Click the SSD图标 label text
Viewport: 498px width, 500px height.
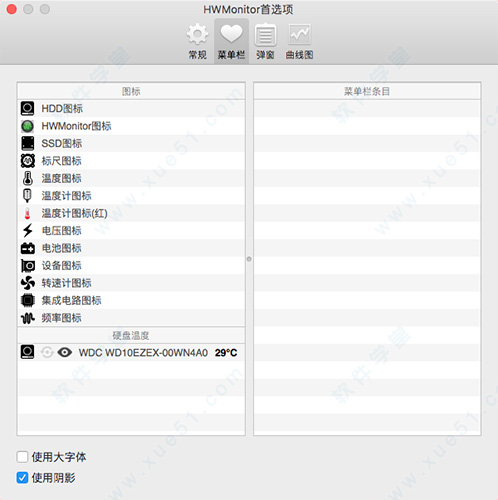tap(62, 144)
